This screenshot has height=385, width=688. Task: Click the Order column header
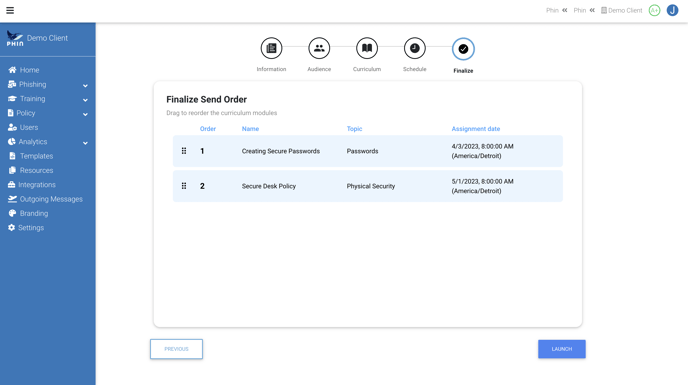click(x=208, y=129)
